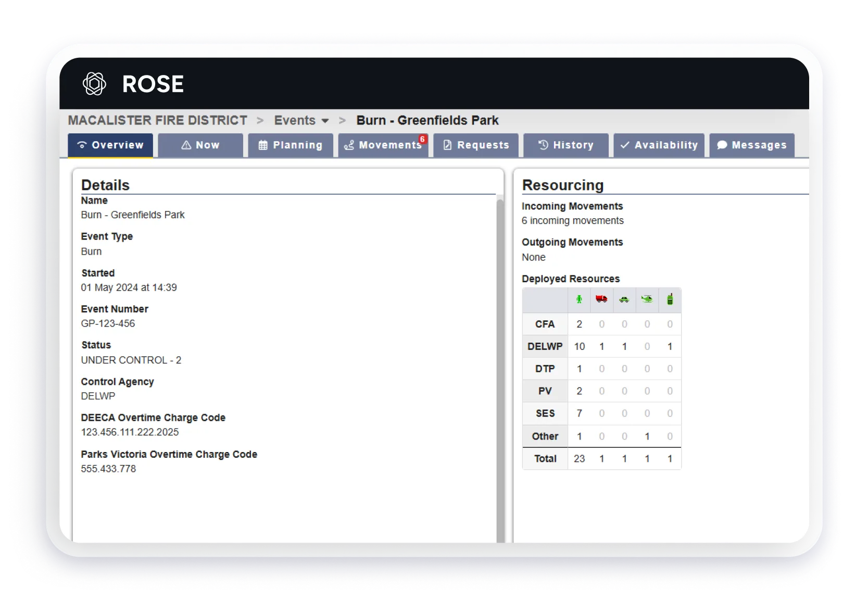Click the helicopter icon in Deployed Resources header
The height and width of the screenshot is (602, 868).
(647, 299)
